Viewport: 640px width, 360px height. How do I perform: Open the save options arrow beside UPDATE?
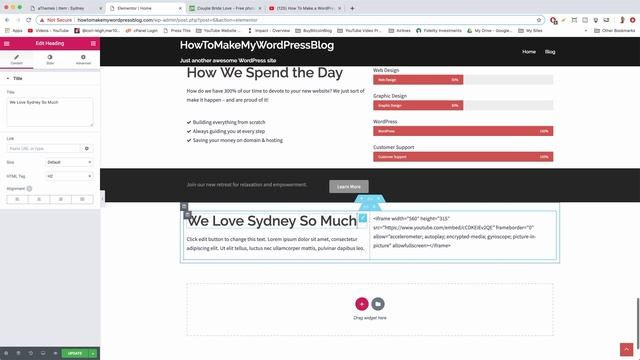point(93,353)
